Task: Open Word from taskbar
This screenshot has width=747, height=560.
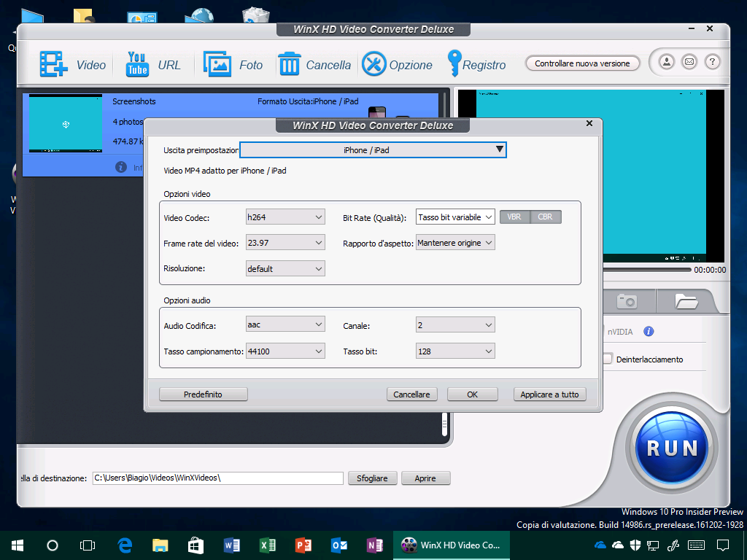Action: pos(231,545)
